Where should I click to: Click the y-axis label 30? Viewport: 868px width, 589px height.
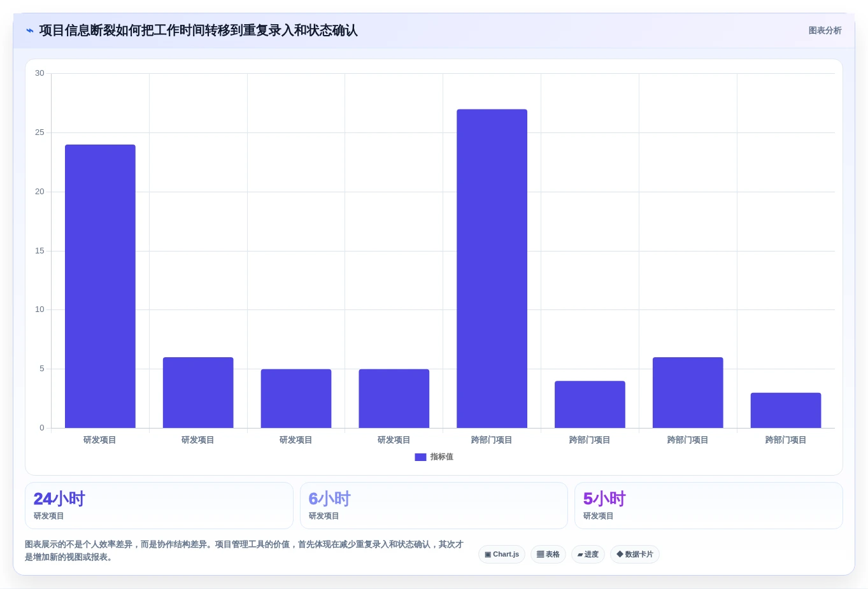39,73
